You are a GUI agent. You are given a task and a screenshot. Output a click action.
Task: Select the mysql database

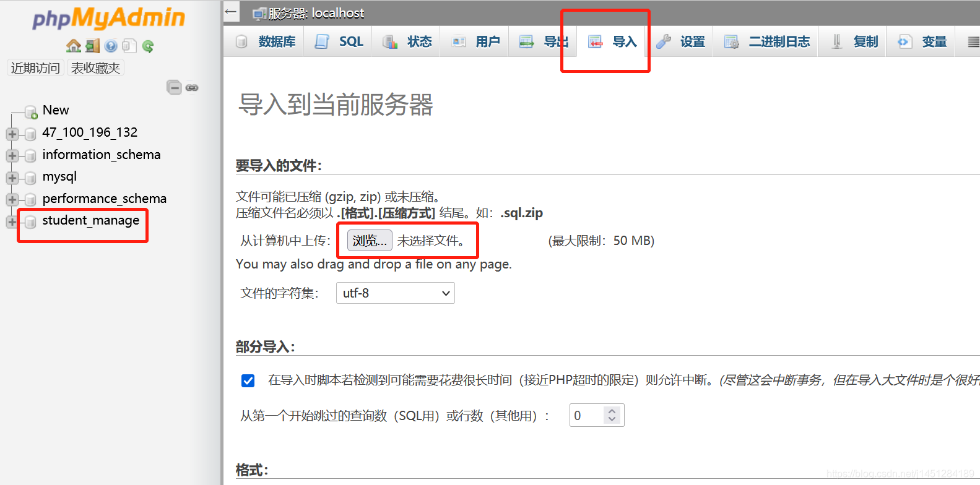click(x=59, y=177)
